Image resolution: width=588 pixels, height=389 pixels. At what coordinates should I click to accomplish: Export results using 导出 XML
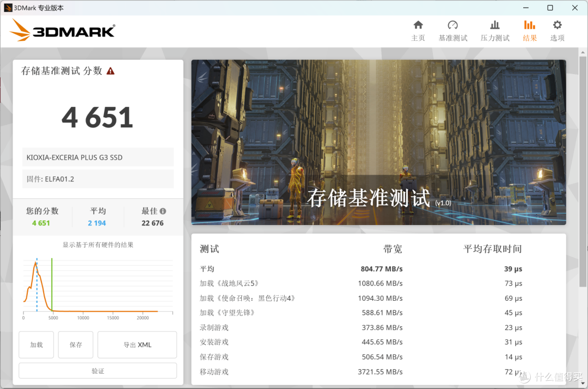(137, 344)
